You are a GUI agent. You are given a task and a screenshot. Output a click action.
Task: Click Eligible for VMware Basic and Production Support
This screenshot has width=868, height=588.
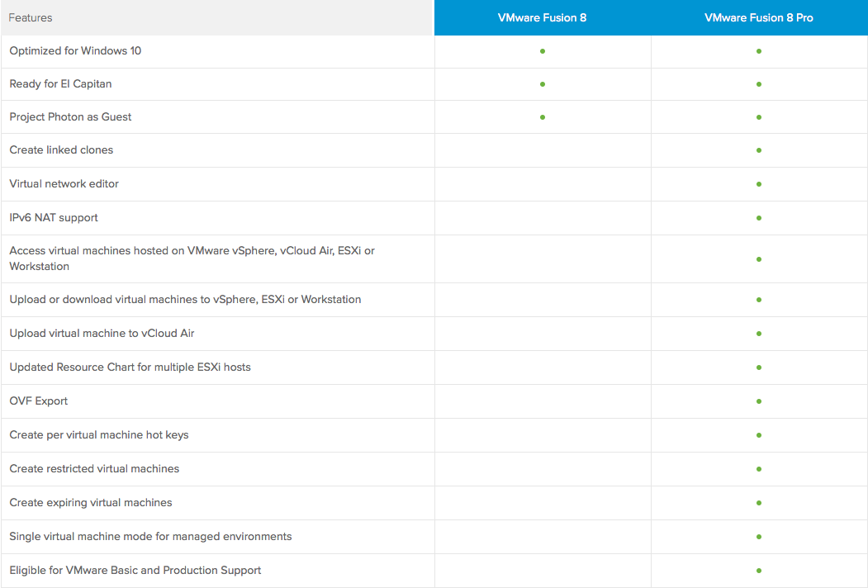(135, 571)
